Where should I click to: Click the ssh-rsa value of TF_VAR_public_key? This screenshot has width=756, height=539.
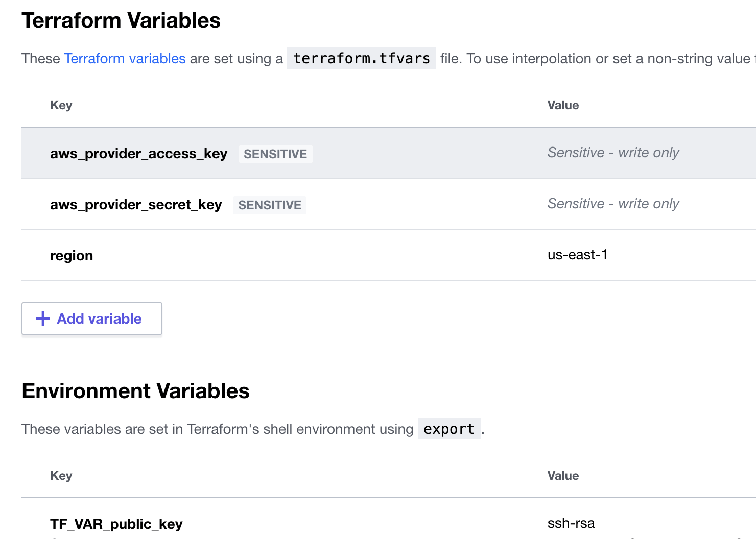(x=571, y=523)
